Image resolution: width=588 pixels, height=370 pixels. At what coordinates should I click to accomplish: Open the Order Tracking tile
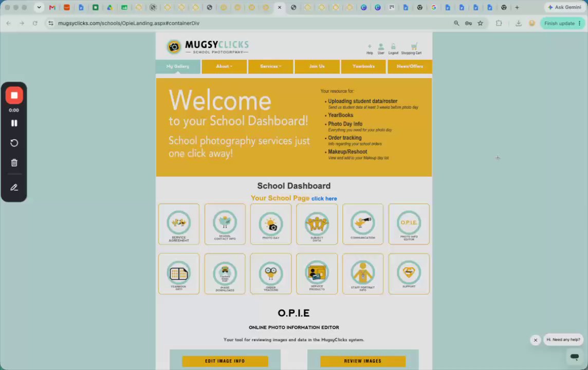click(271, 274)
